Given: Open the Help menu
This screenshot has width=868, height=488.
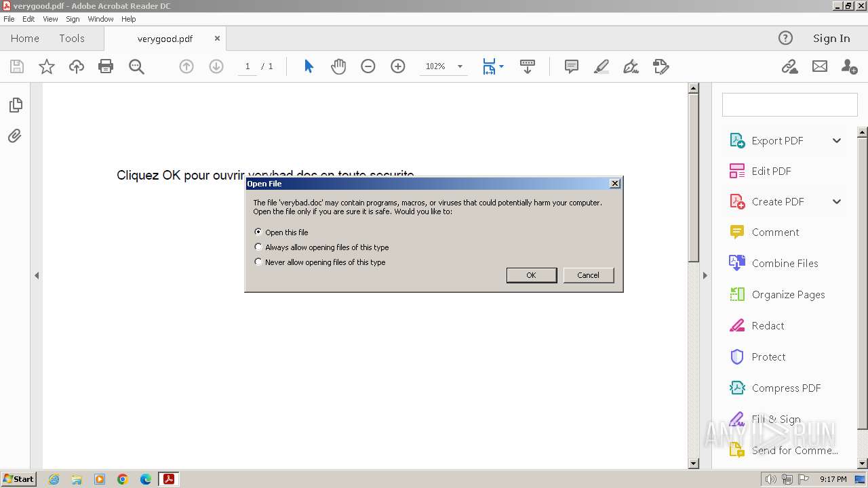Looking at the screenshot, I should (129, 19).
